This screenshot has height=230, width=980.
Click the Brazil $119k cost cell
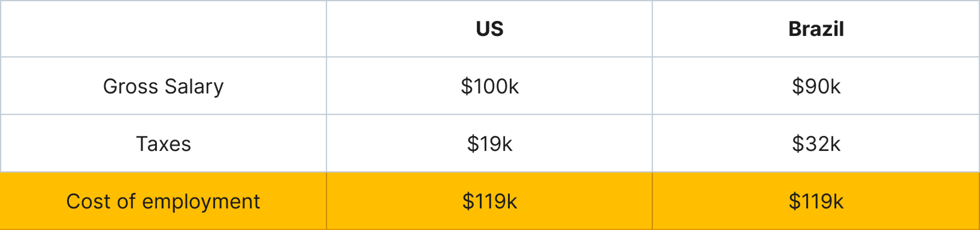click(x=816, y=201)
